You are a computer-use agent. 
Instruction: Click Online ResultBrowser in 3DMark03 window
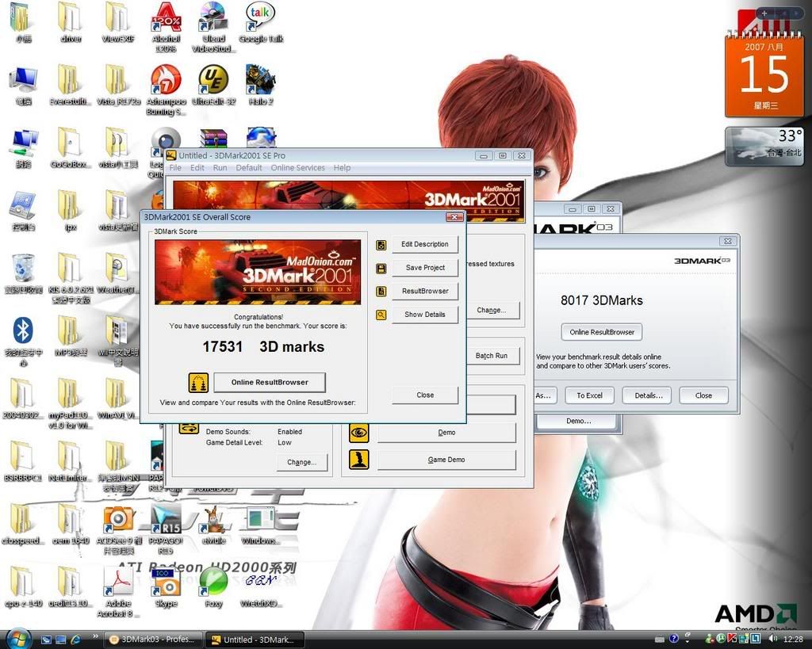602,332
